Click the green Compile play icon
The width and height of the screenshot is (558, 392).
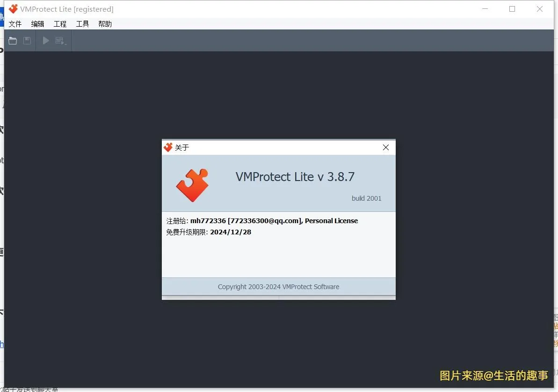[45, 40]
